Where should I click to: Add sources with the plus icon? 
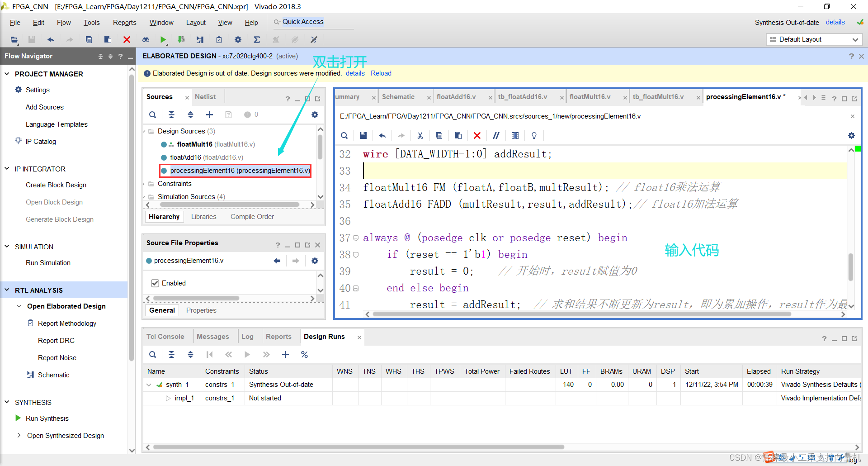[x=210, y=115]
